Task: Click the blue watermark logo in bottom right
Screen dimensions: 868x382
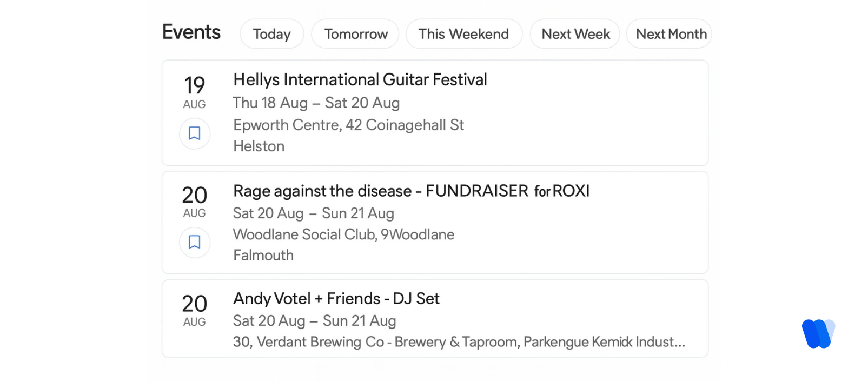Action: [818, 333]
